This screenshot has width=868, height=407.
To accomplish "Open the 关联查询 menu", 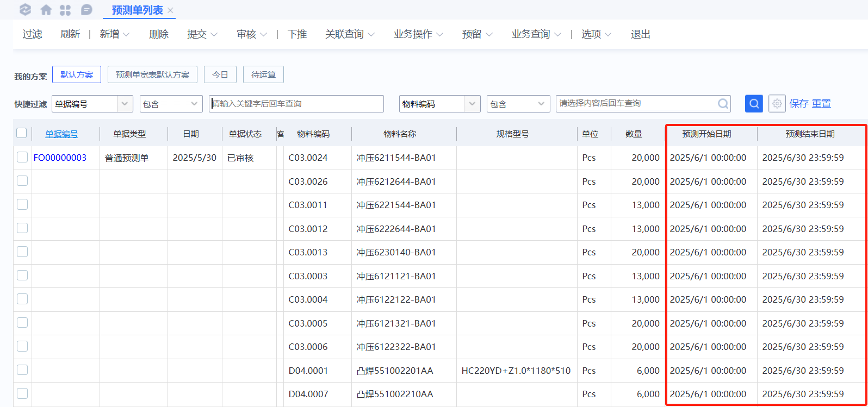I will point(350,34).
